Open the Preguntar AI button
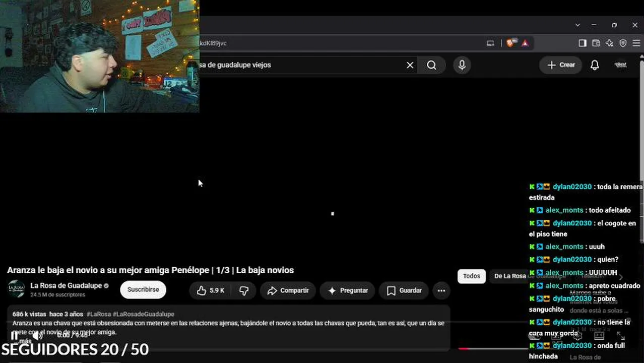This screenshot has width=644, height=363. click(x=348, y=290)
